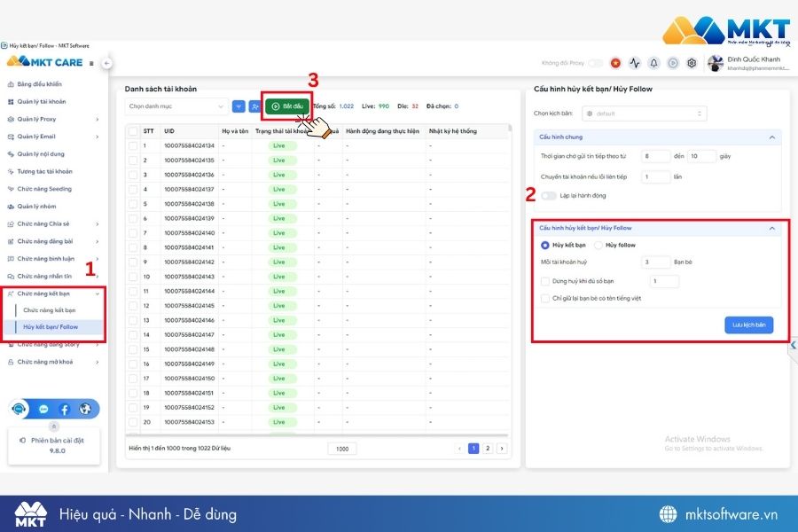The width and height of the screenshot is (798, 532).
Task: Toggle the Không đổi Proxy switch
Action: tap(596, 63)
